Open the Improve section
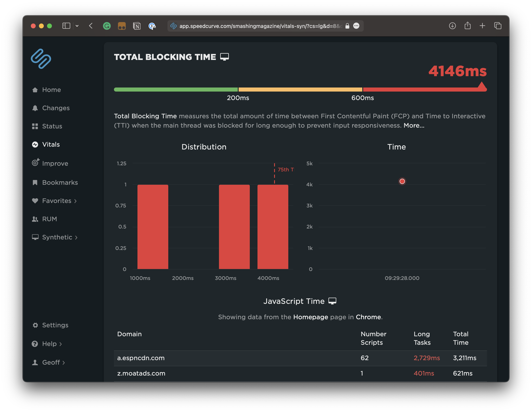Image resolution: width=532 pixels, height=412 pixels. pos(55,163)
